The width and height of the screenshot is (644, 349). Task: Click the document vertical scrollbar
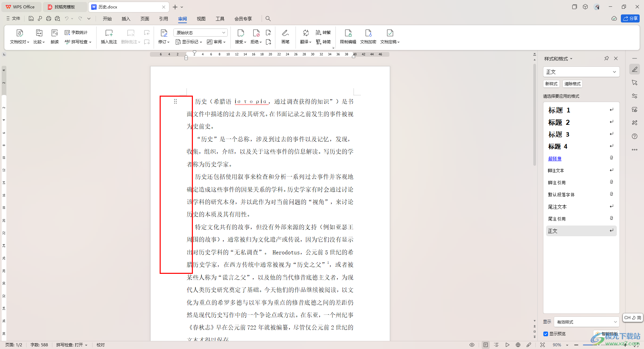coord(535,114)
